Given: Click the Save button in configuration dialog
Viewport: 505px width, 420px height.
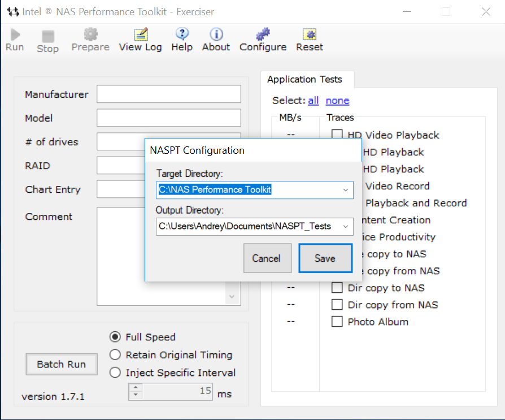Looking at the screenshot, I should coord(325,258).
